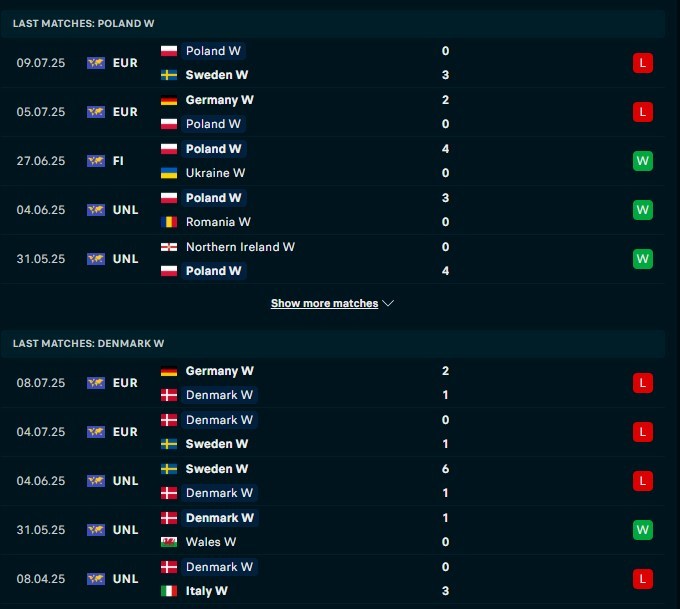Click the Italy flag icon
Viewport: 680px width, 609px height.
pos(169,591)
